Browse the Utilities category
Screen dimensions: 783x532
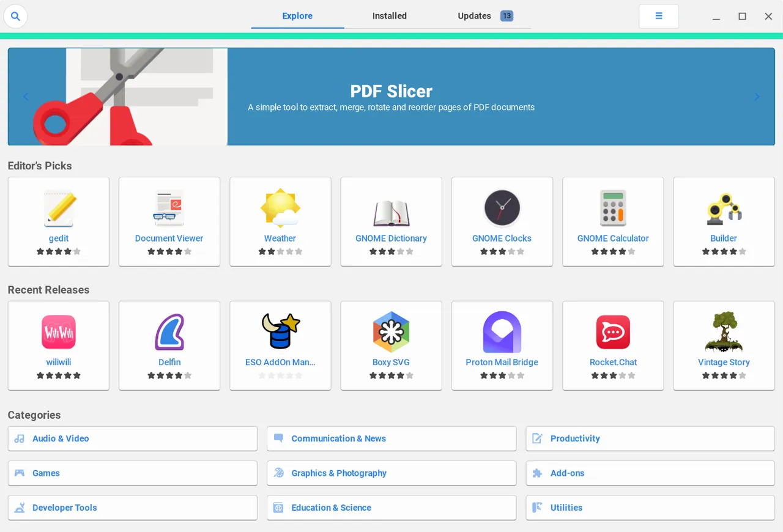tap(650, 508)
